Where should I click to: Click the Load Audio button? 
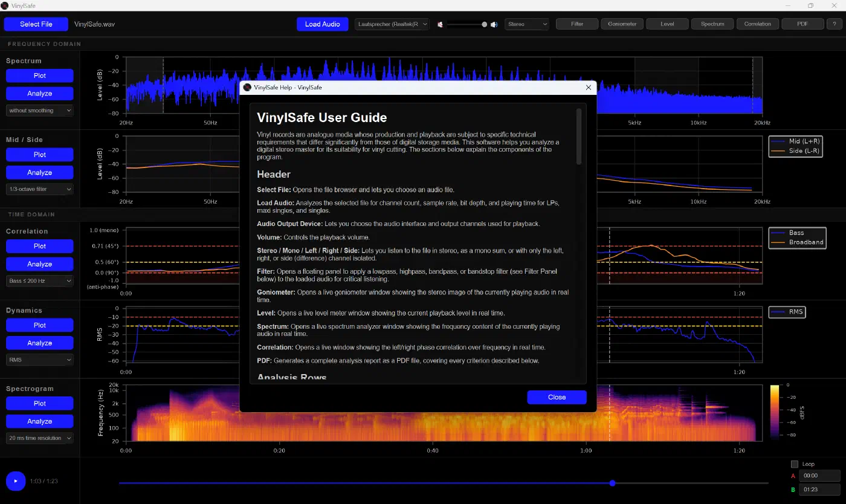click(323, 24)
